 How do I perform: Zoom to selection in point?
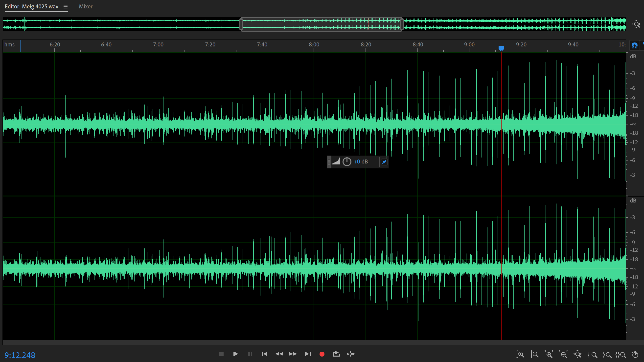592,354
